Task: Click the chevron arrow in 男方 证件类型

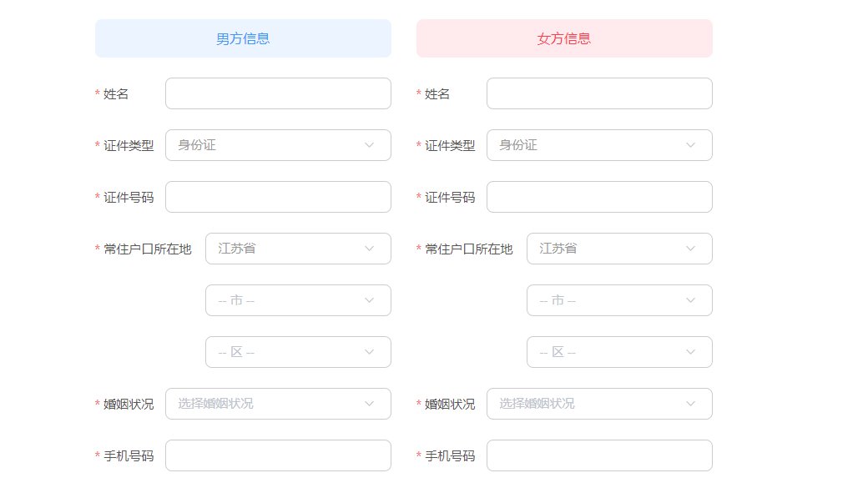Action: [370, 145]
